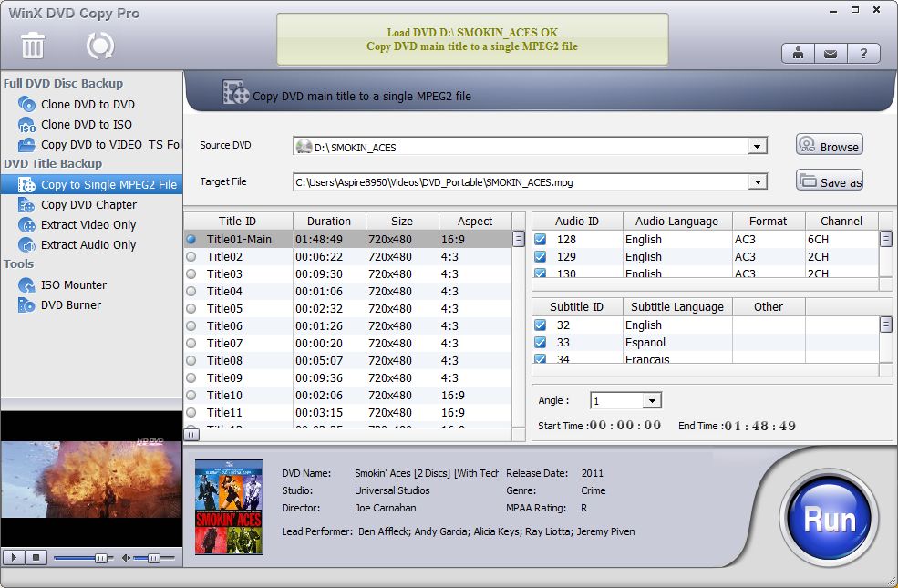Screen dimensions: 898x588
Task: Uncheck audio track 128 English checkbox
Action: tap(541, 240)
